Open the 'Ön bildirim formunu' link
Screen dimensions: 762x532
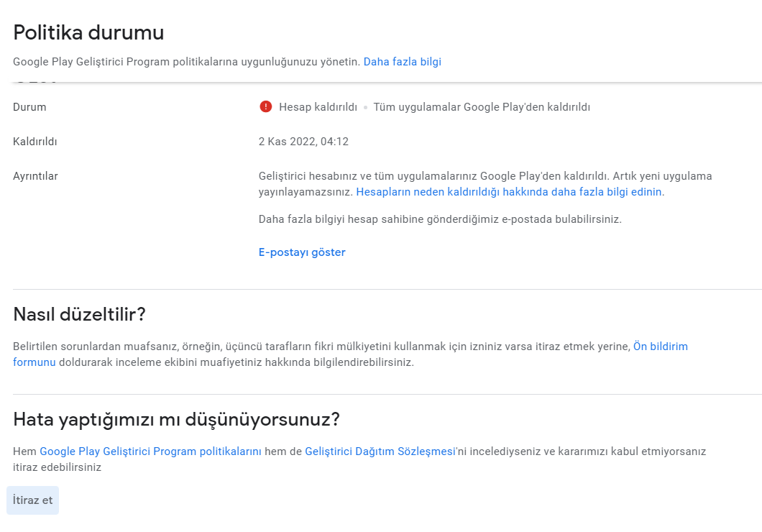661,347
